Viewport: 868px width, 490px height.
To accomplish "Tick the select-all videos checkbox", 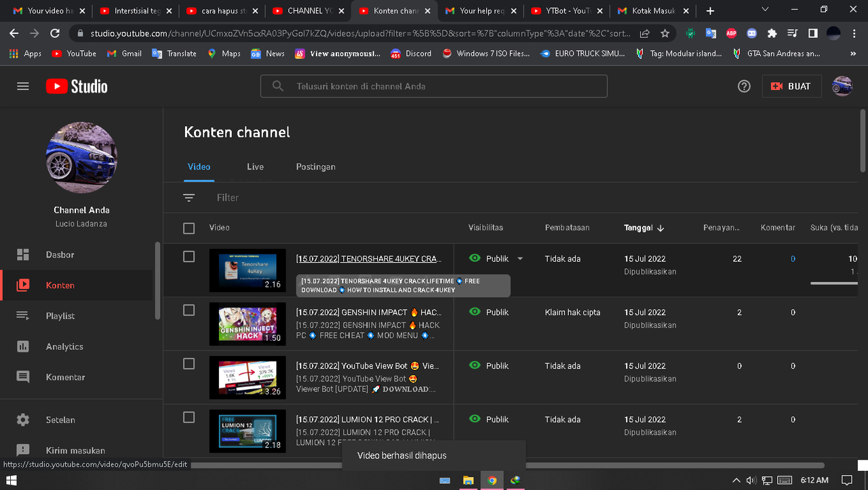I will coord(189,228).
